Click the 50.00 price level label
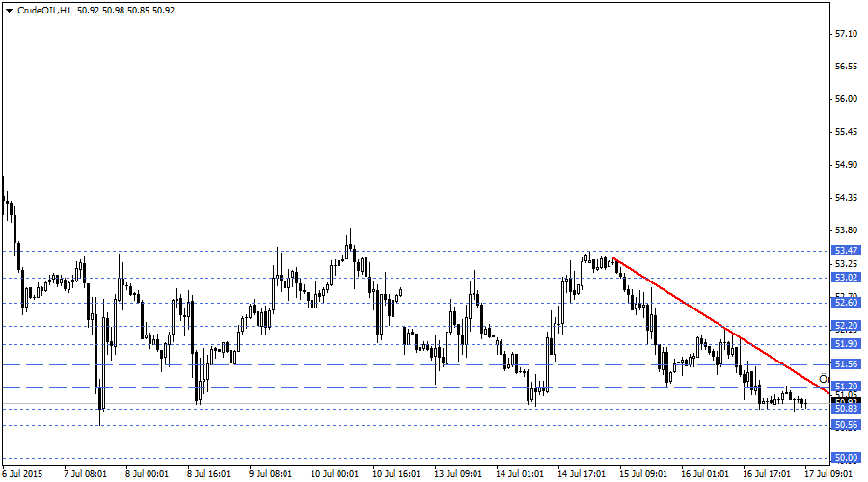 (845, 458)
